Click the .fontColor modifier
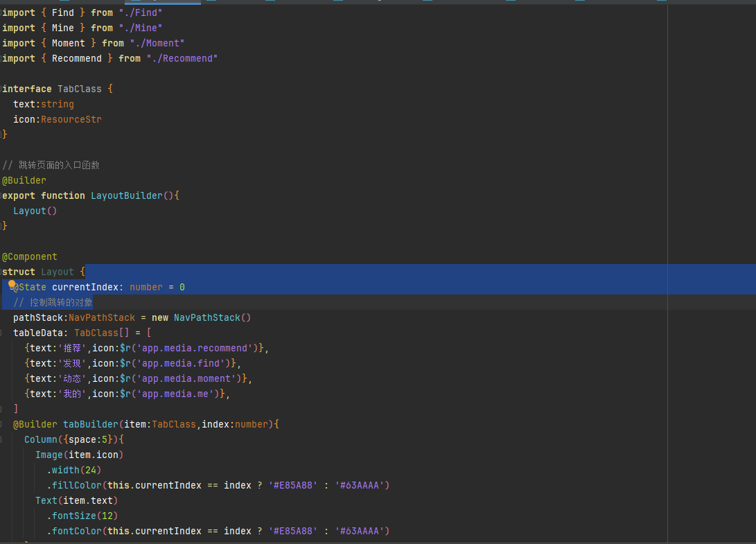Image resolution: width=756 pixels, height=544 pixels. tap(74, 531)
